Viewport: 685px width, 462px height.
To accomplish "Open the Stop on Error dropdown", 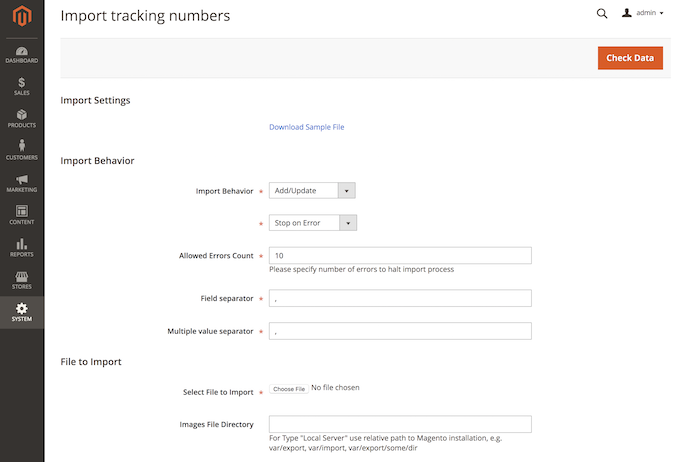I will [312, 223].
